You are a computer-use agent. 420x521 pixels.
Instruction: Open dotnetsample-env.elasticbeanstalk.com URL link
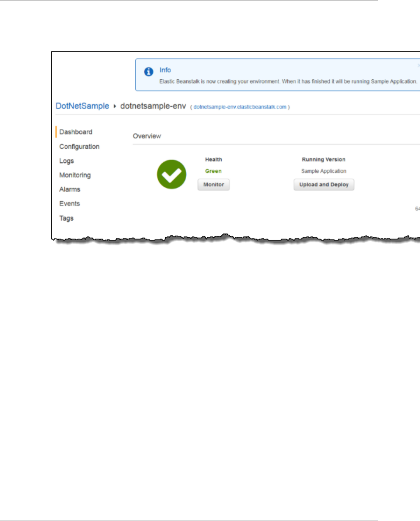[240, 107]
